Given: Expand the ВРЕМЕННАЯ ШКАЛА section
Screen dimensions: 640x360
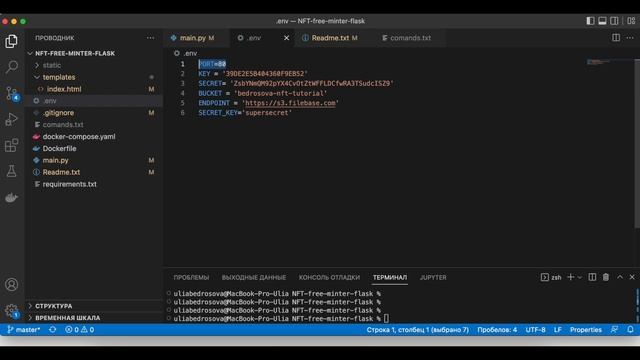Looking at the screenshot, I should pyautogui.click(x=94, y=318).
